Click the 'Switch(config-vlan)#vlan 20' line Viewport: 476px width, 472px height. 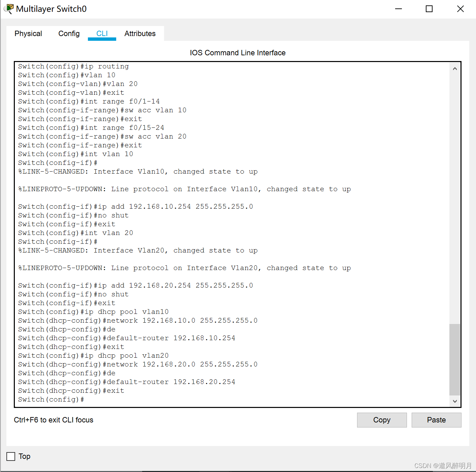coord(78,84)
